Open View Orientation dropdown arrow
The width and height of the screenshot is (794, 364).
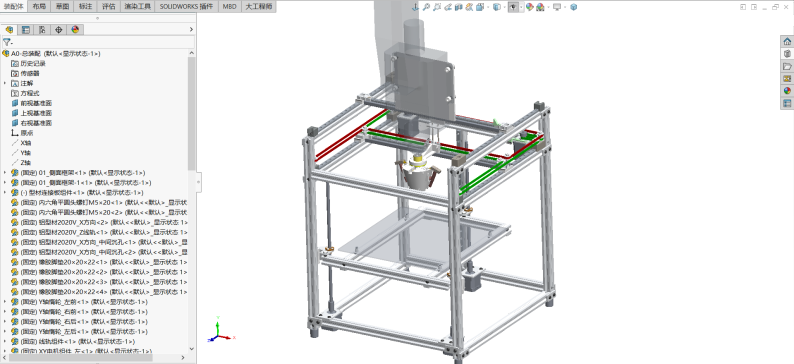click(488, 7)
